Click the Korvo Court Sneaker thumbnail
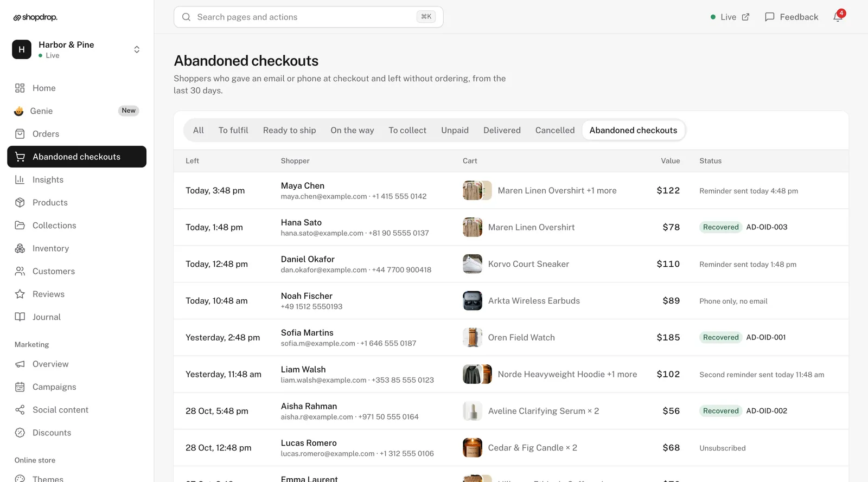This screenshot has width=868, height=482. coord(472,264)
